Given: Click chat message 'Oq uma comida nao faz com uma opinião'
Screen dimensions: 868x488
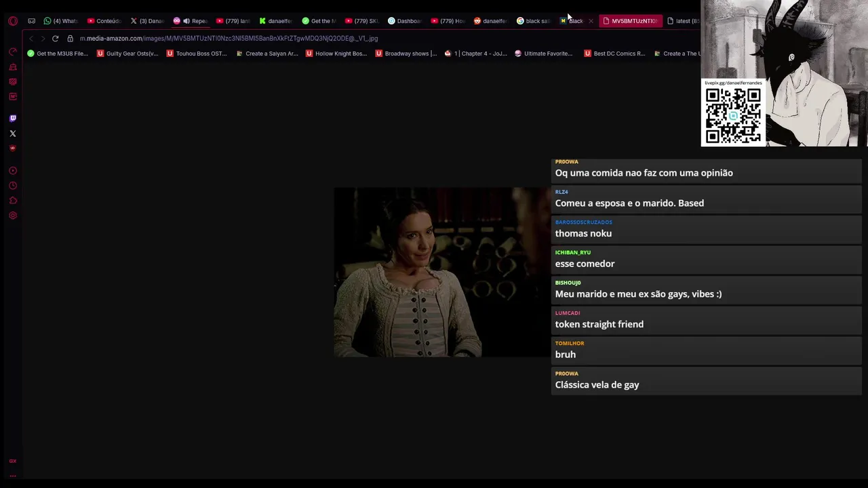Looking at the screenshot, I should [644, 173].
